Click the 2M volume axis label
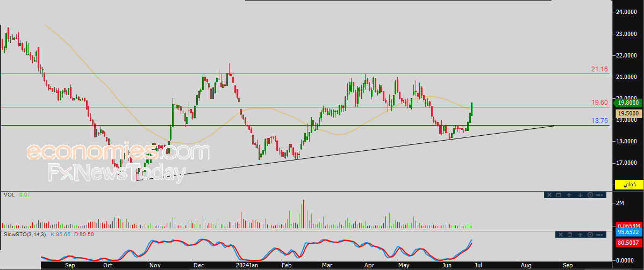 620,203
